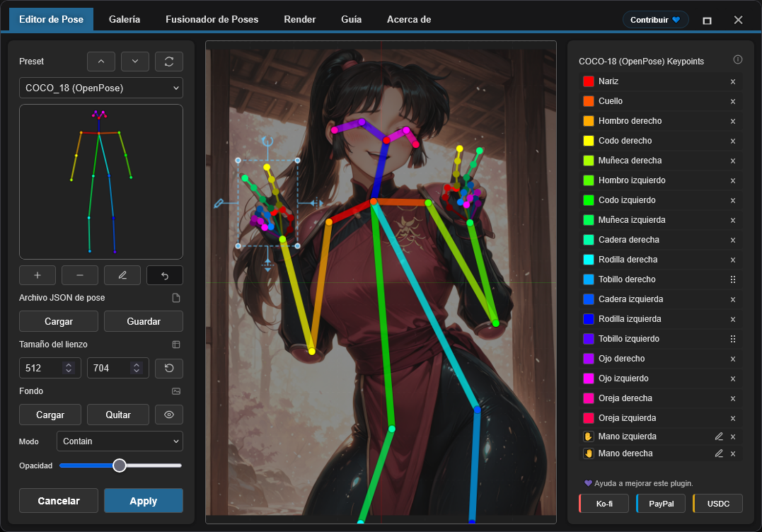Screen dimensions: 762x532
Task: Select next preset with down chevron
Action: [x=135, y=62]
